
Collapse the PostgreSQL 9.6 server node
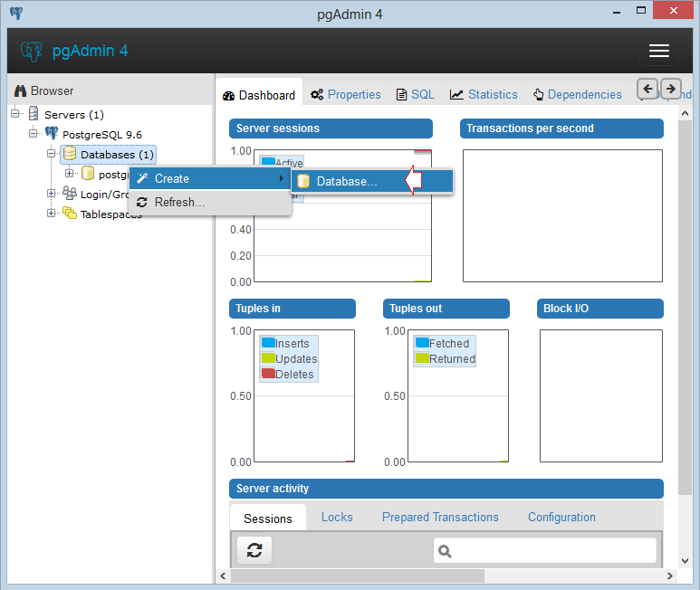pyautogui.click(x=33, y=133)
